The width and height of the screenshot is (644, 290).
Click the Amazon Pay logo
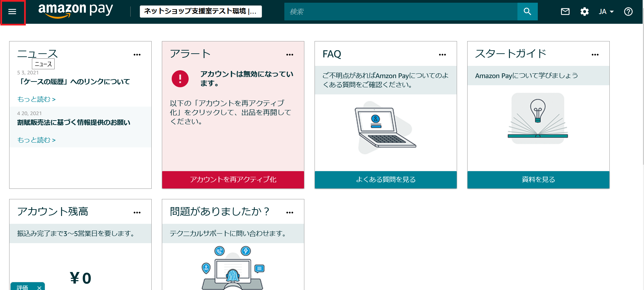(75, 10)
